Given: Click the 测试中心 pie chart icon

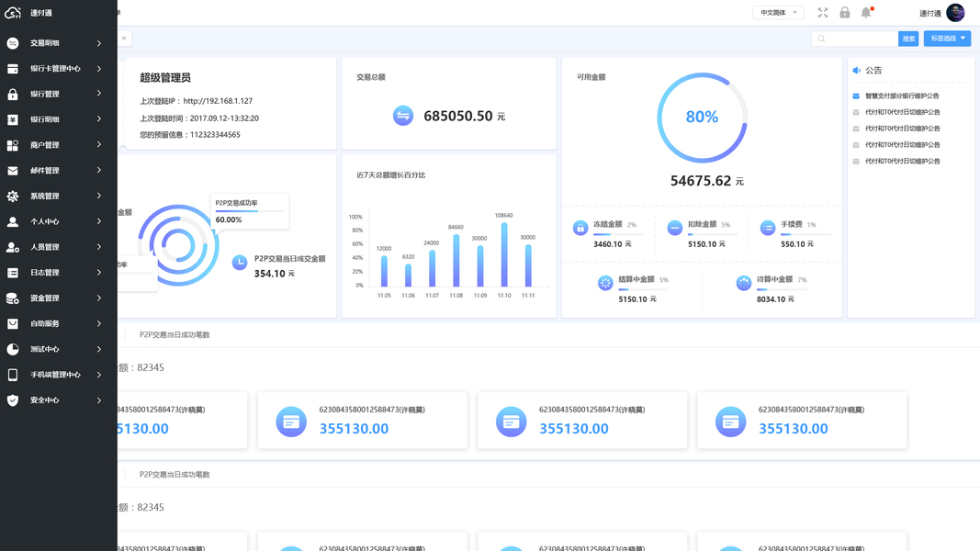Looking at the screenshot, I should pos(13,349).
